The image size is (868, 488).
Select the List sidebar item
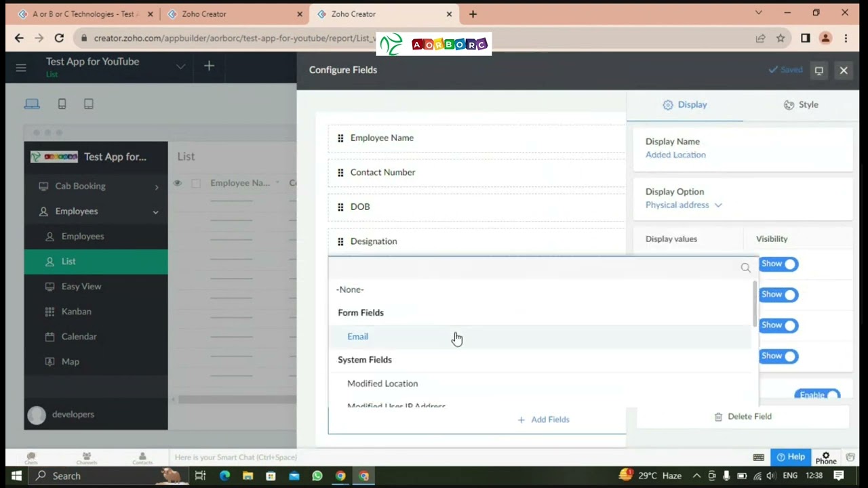(x=96, y=262)
